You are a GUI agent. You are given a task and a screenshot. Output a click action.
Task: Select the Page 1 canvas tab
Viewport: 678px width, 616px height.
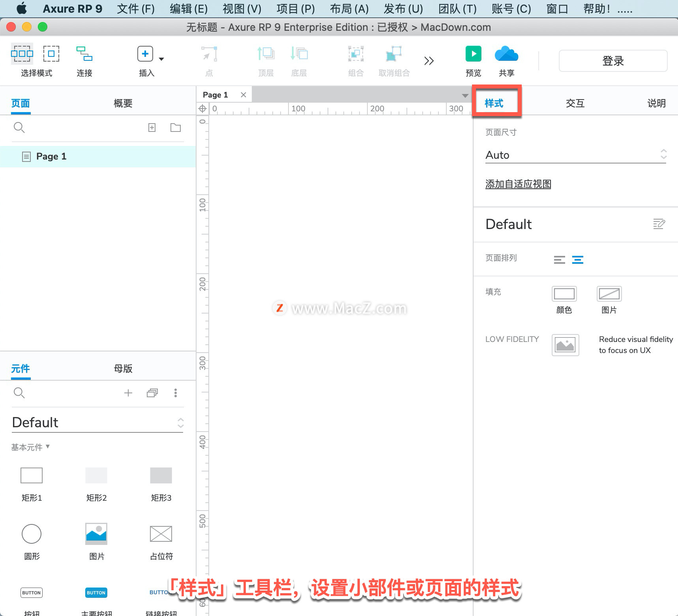215,95
